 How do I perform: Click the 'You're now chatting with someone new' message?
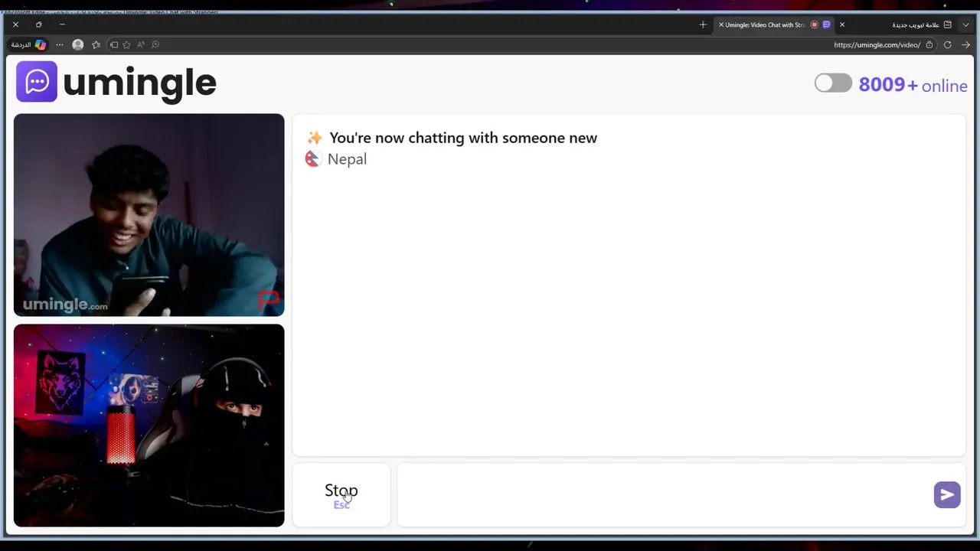click(x=463, y=138)
